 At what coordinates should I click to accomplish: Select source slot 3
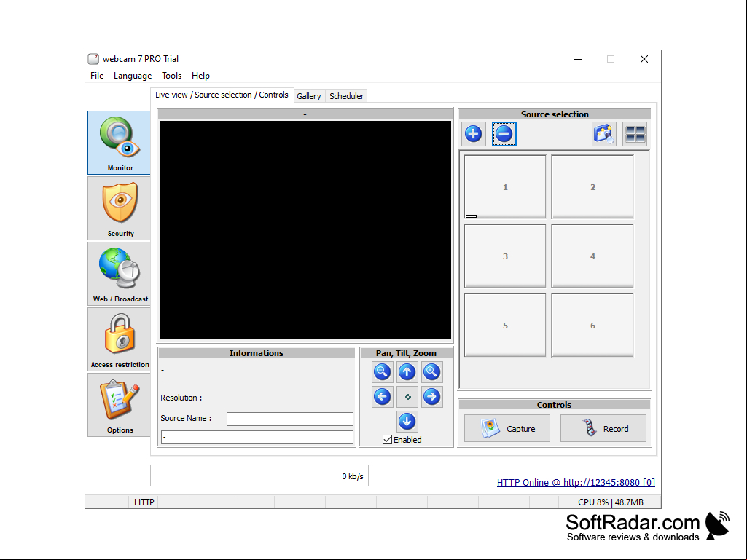(x=505, y=256)
